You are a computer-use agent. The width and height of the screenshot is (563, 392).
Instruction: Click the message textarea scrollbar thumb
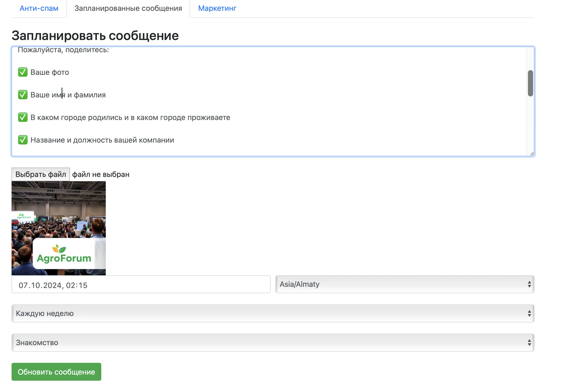click(530, 83)
